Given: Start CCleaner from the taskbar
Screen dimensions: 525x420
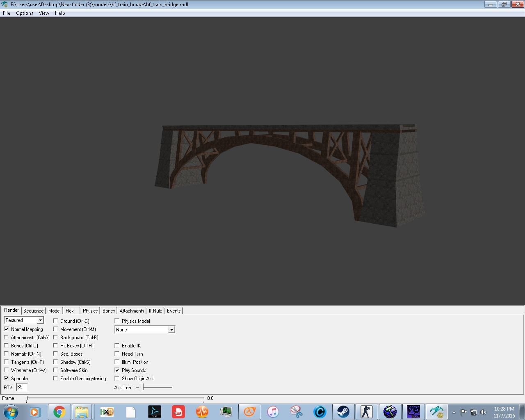Looking at the screenshot, I should point(320,412).
